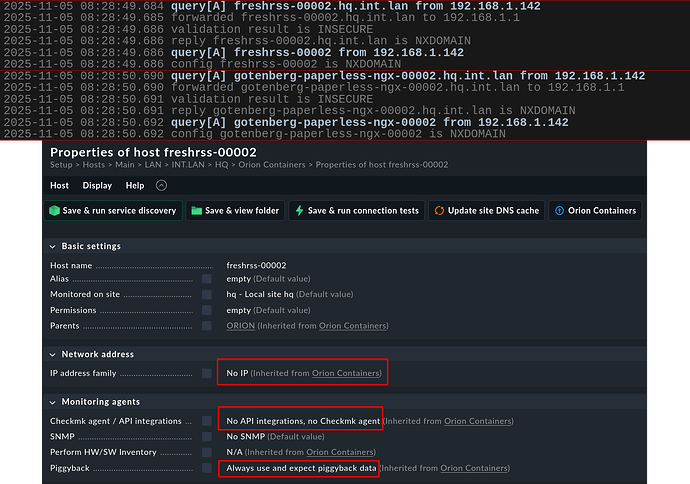
Task: Go to Setup in breadcrumb
Action: pos(61,165)
